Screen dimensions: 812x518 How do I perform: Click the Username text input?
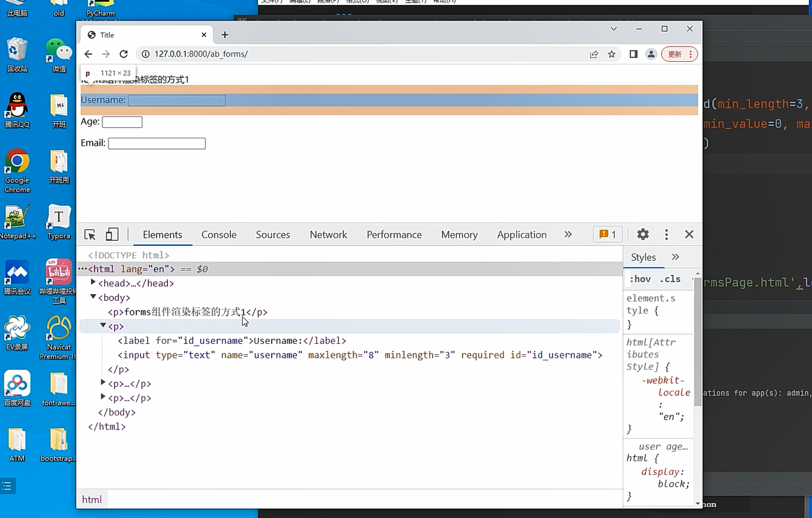[x=176, y=101]
